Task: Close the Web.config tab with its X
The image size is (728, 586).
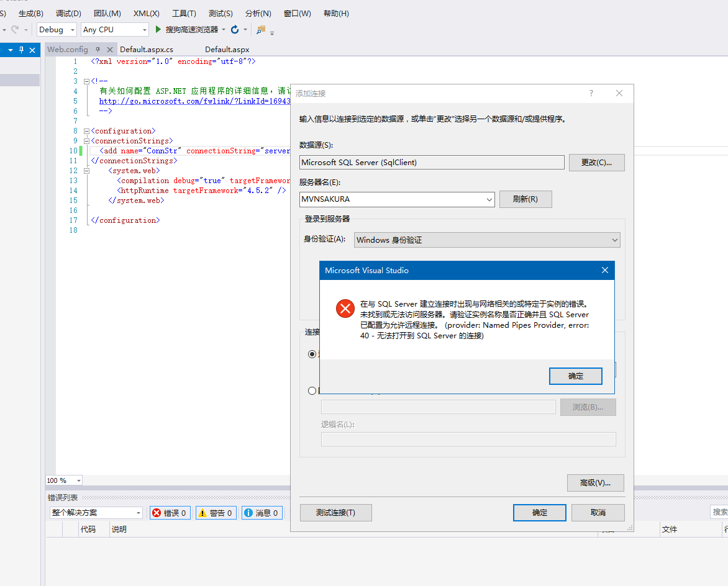Action: coord(109,49)
